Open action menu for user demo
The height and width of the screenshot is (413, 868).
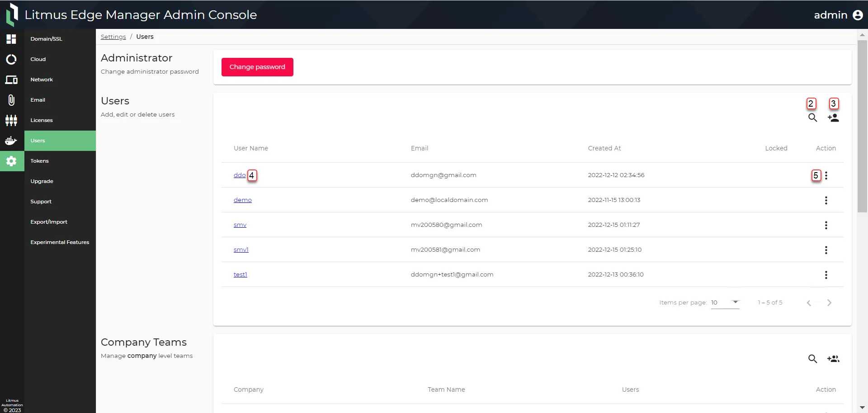pyautogui.click(x=826, y=200)
